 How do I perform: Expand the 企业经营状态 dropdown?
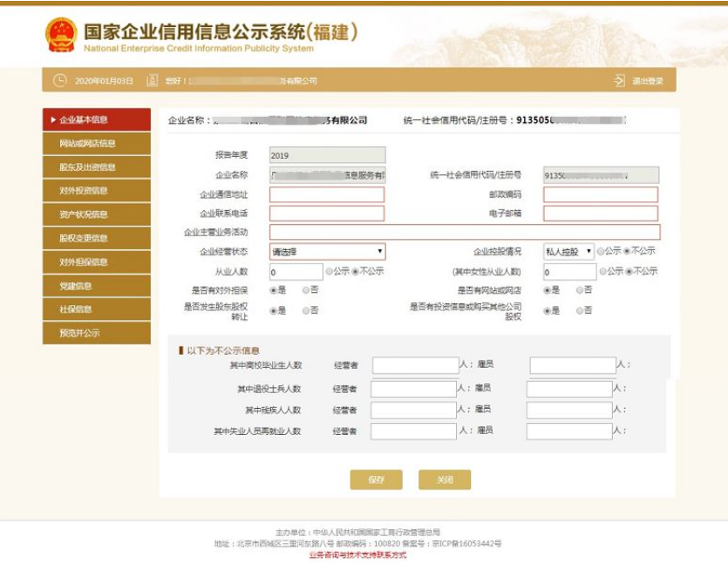(327, 252)
